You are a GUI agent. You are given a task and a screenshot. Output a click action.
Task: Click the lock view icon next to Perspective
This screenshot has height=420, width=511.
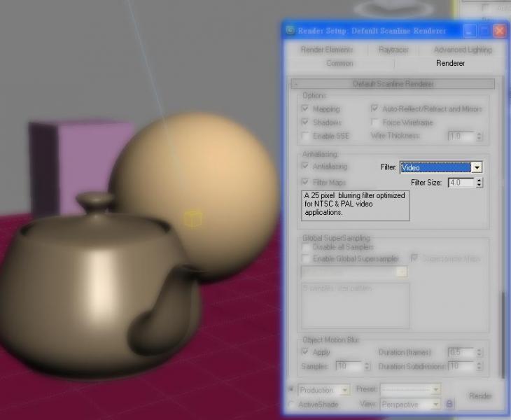(x=449, y=404)
